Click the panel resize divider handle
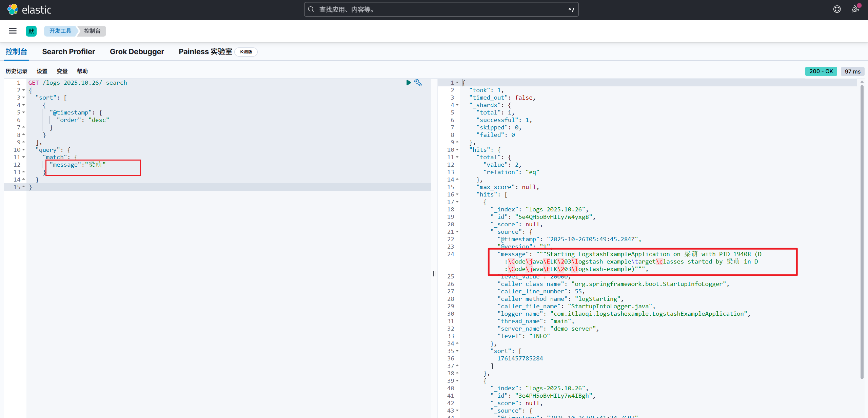Screen dimensions: 868x418 [x=434, y=274]
